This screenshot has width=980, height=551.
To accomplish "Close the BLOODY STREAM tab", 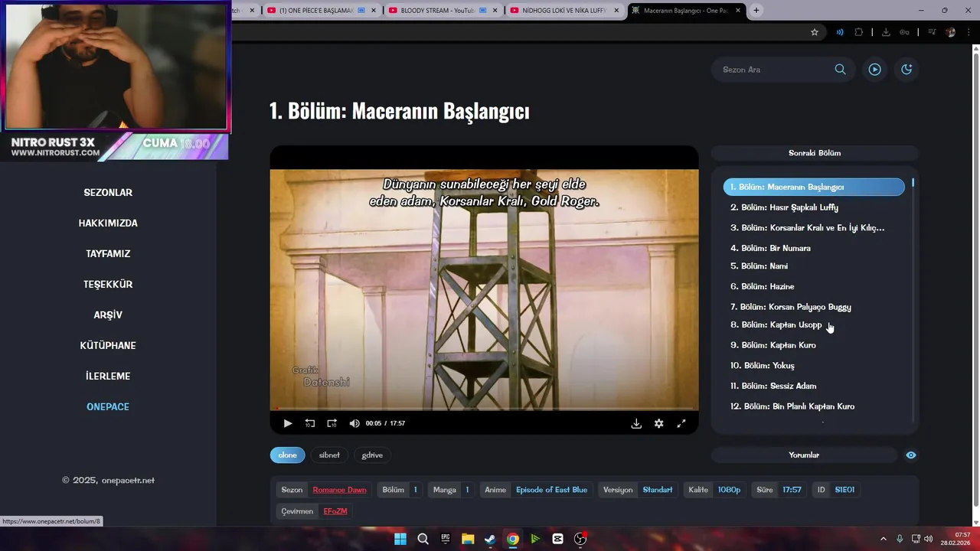I will click(495, 11).
